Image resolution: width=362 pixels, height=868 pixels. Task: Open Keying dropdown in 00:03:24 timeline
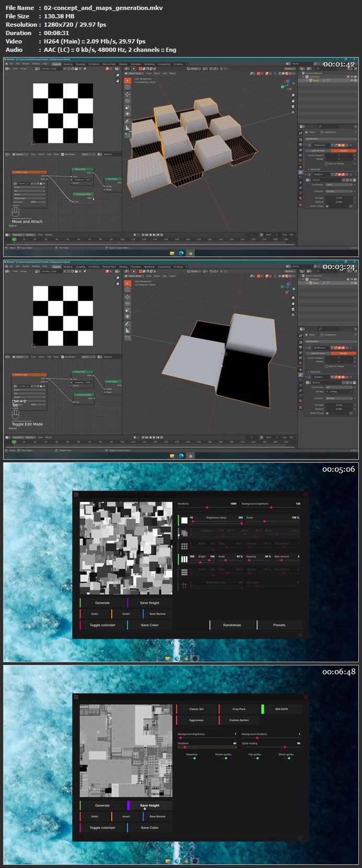click(x=30, y=437)
